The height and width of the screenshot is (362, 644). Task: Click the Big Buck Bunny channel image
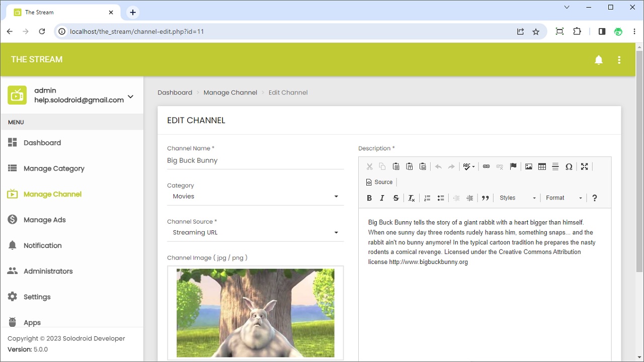tap(256, 313)
